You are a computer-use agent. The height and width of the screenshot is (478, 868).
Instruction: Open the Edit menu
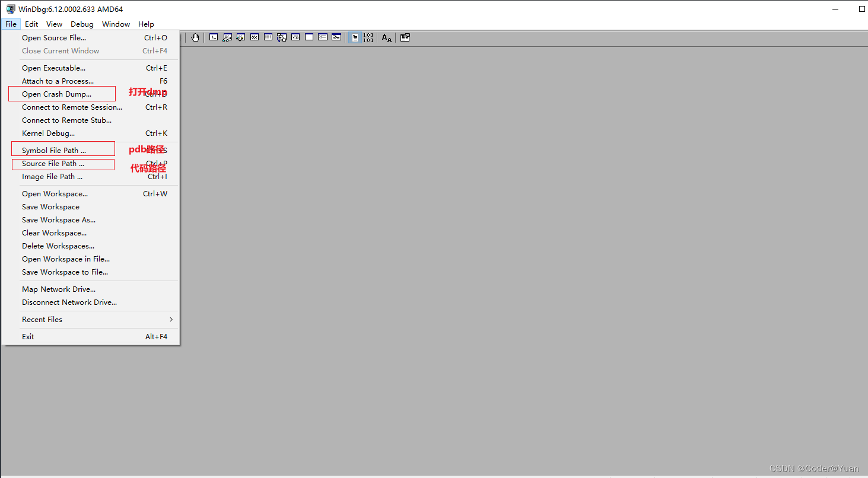click(x=31, y=24)
